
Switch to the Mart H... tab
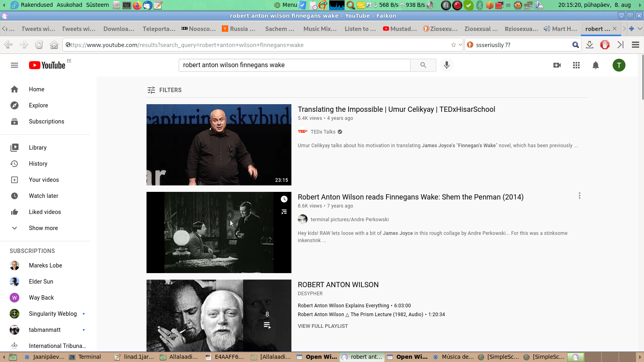point(560,29)
